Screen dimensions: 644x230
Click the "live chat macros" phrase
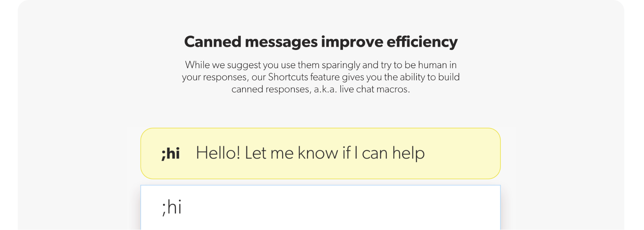coord(374,89)
